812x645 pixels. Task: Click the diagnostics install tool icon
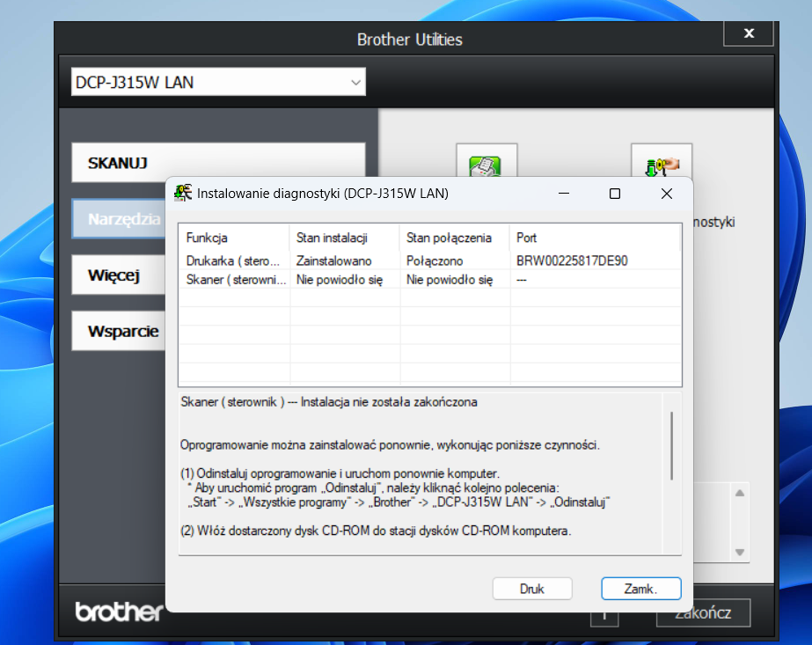[x=662, y=163]
